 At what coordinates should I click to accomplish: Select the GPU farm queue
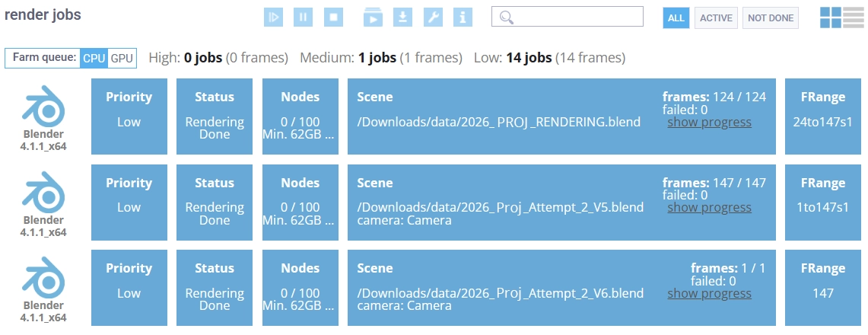tap(122, 58)
